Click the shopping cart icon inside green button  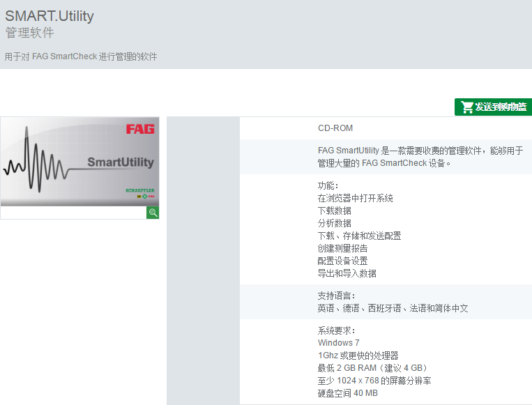[467, 107]
